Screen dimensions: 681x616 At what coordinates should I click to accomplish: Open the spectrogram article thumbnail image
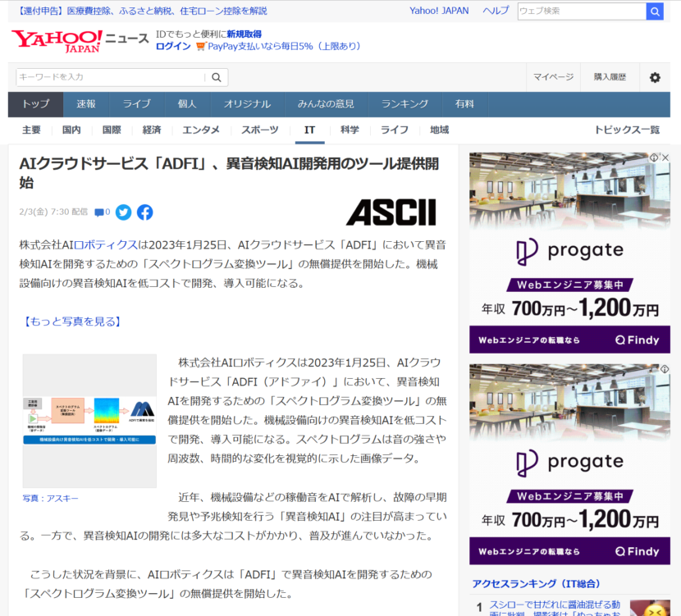tap(89, 421)
